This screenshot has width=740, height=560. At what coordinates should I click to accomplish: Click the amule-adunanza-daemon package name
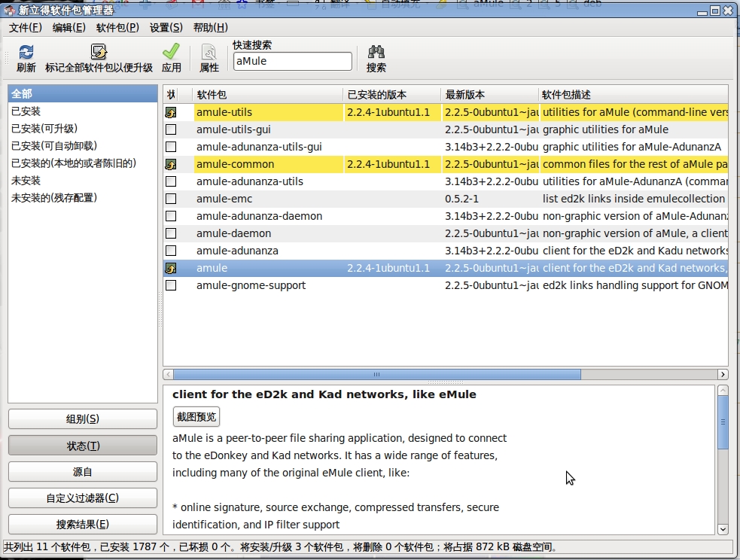click(x=259, y=216)
